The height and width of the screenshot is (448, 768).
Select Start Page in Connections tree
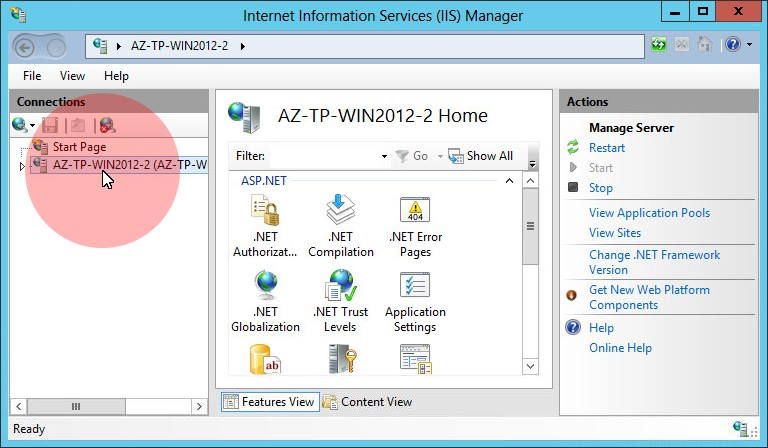point(79,147)
